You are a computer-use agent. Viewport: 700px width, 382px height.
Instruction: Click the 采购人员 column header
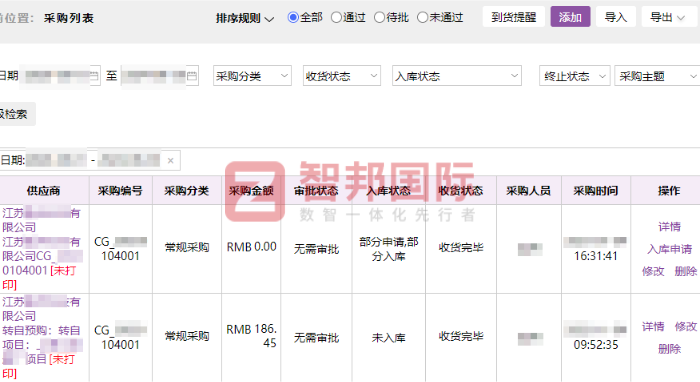point(529,191)
